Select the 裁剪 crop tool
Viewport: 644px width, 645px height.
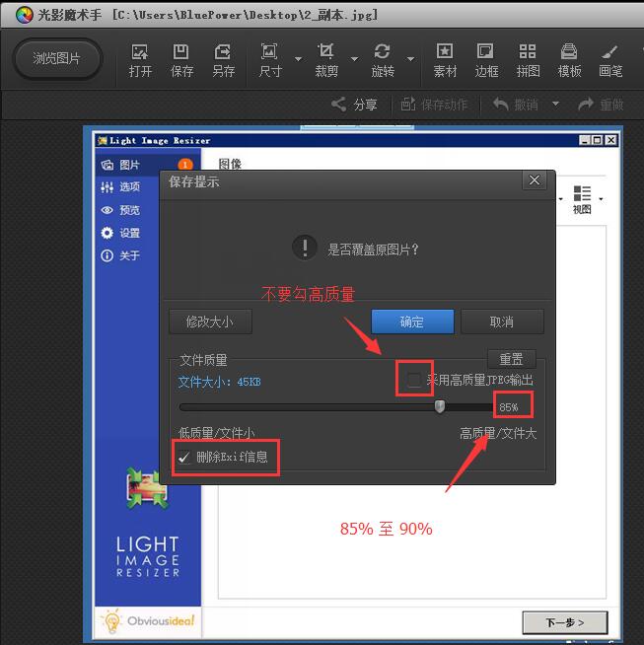pos(326,61)
